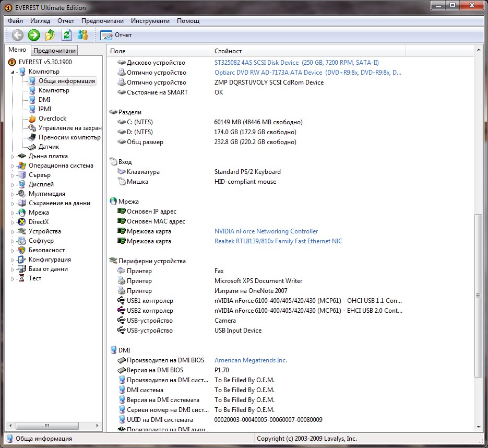Click the Софтуер tree icon
The width and height of the screenshot is (488, 448).
[x=22, y=241]
